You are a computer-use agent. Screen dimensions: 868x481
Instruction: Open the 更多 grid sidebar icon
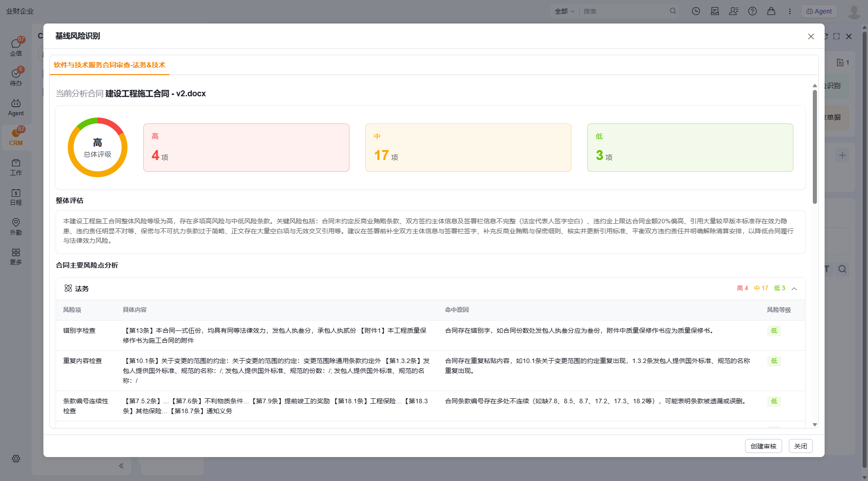(x=16, y=256)
